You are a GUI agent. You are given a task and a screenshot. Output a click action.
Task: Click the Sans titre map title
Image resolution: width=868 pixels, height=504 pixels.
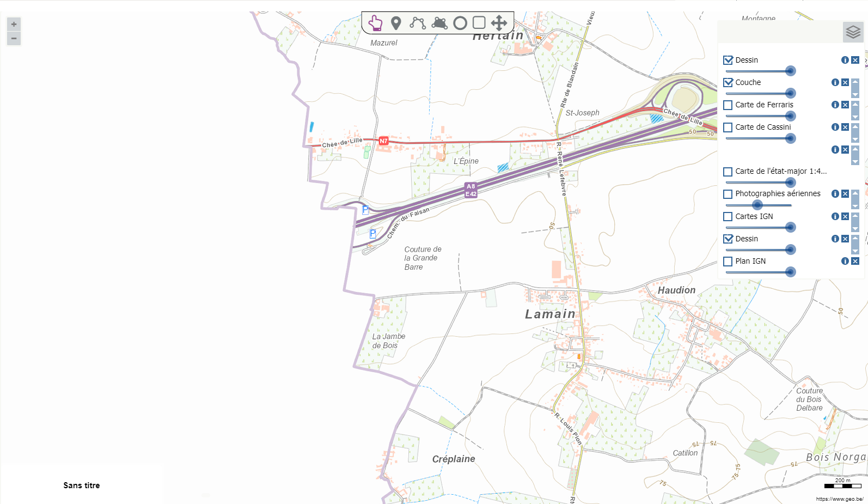click(82, 485)
